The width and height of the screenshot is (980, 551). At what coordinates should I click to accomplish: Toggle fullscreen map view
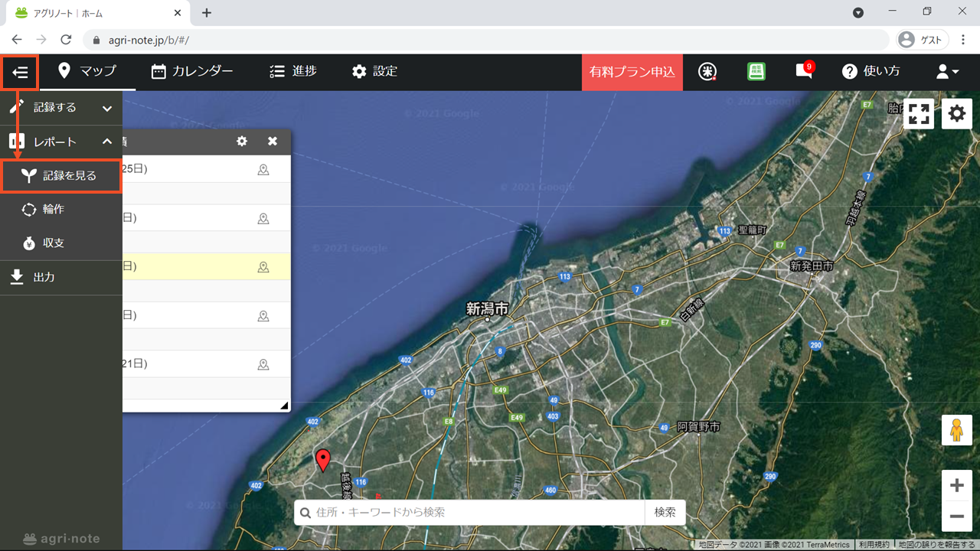[919, 114]
